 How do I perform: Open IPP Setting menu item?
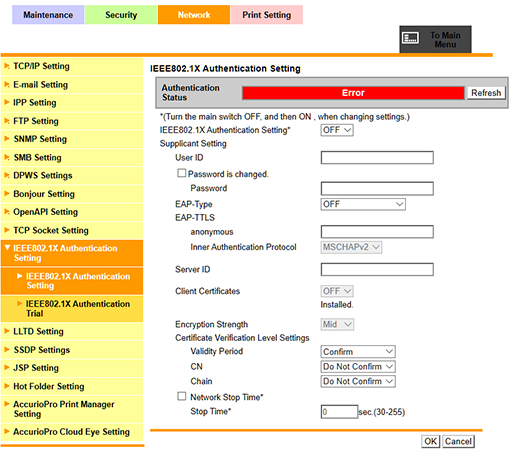click(72, 103)
